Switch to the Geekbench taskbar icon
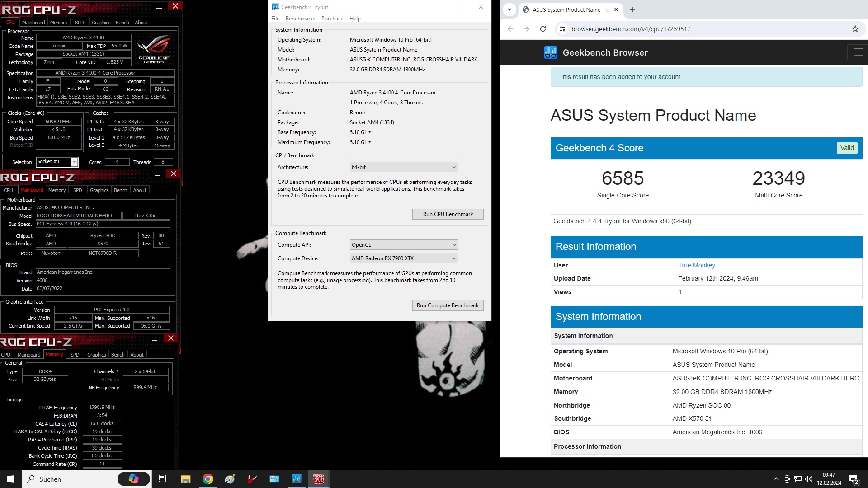This screenshot has height=488, width=868. coord(296,479)
